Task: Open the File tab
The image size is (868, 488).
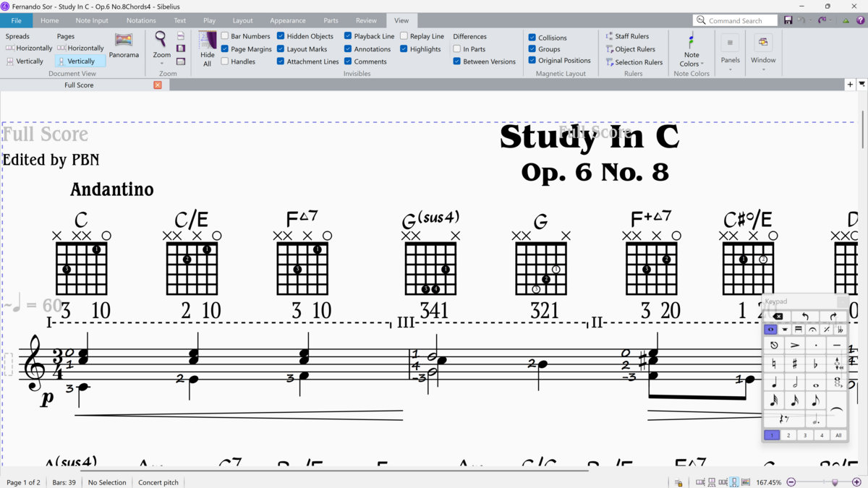Action: point(16,20)
